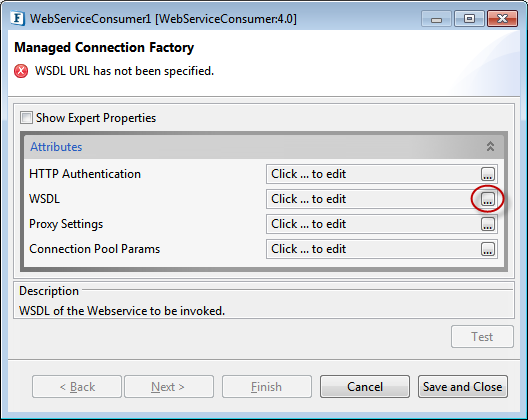Click the Finish button
Viewport: 528px width, 420px height.
[x=266, y=387]
